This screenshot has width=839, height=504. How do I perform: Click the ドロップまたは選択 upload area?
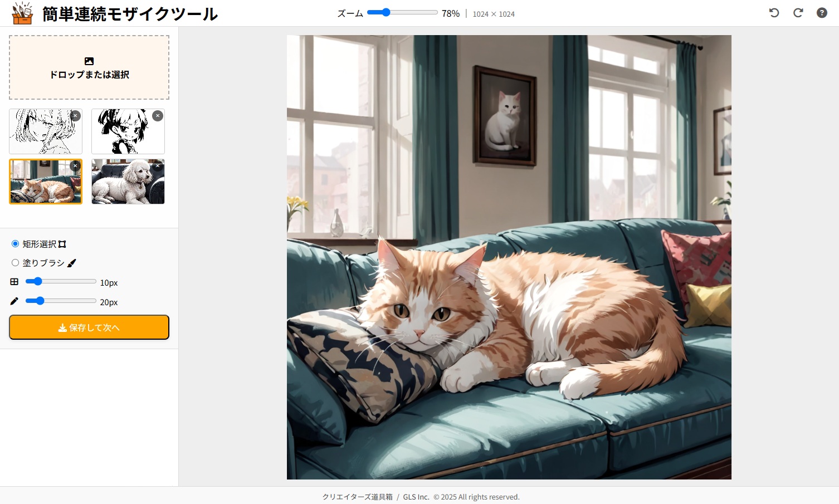coord(89,67)
